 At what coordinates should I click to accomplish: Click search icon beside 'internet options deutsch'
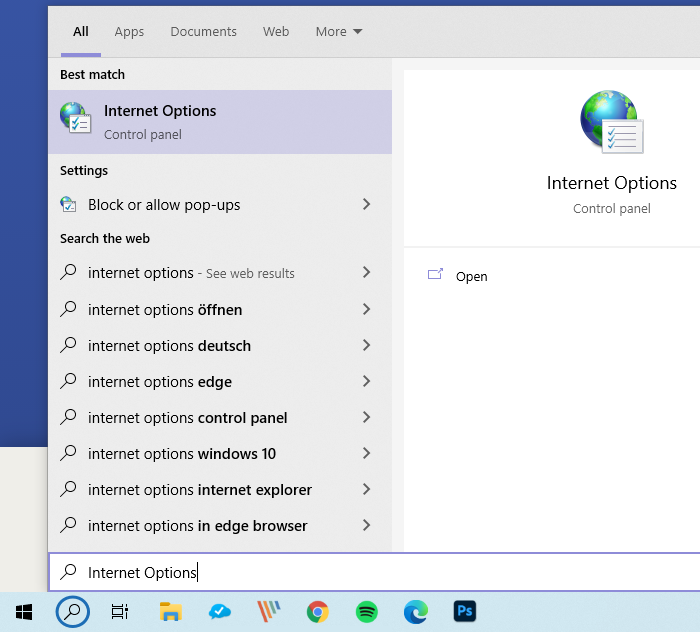[68, 345]
